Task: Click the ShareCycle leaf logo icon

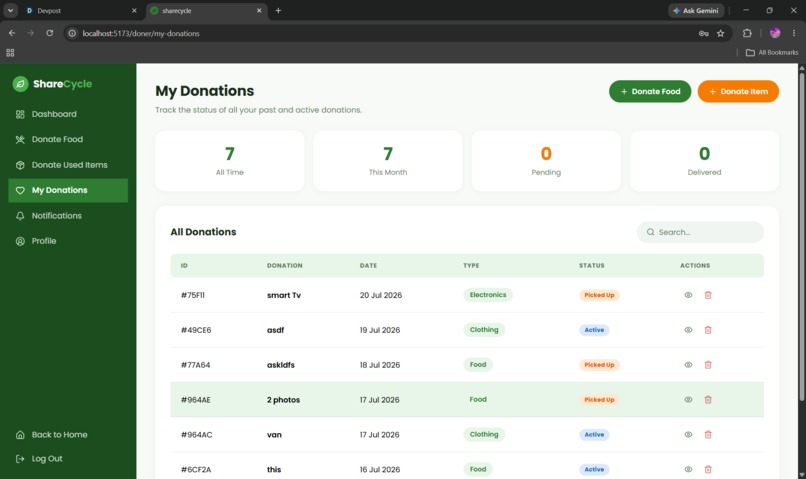Action: (x=20, y=84)
